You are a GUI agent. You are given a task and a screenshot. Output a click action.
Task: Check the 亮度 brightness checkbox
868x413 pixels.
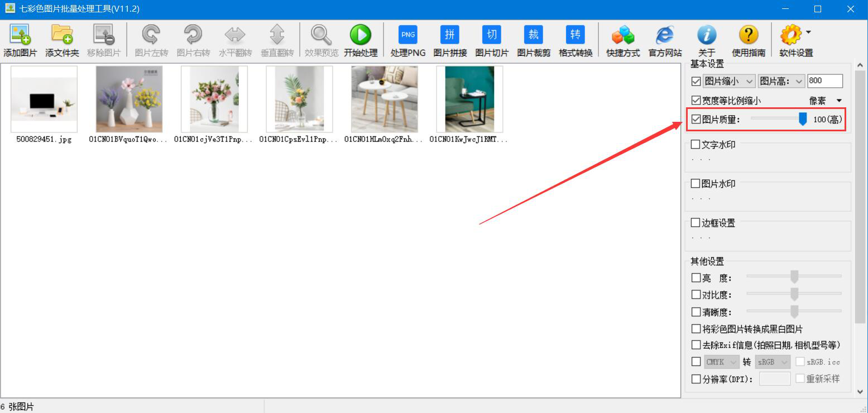696,278
